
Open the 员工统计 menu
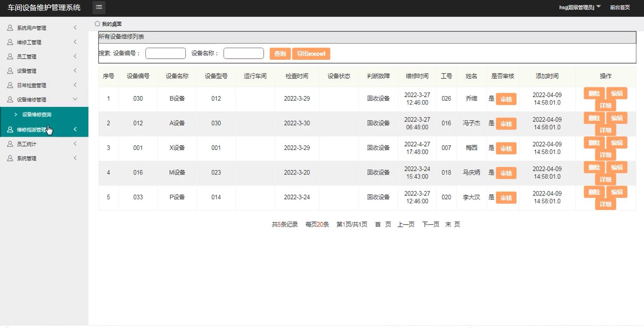[x=44, y=144]
